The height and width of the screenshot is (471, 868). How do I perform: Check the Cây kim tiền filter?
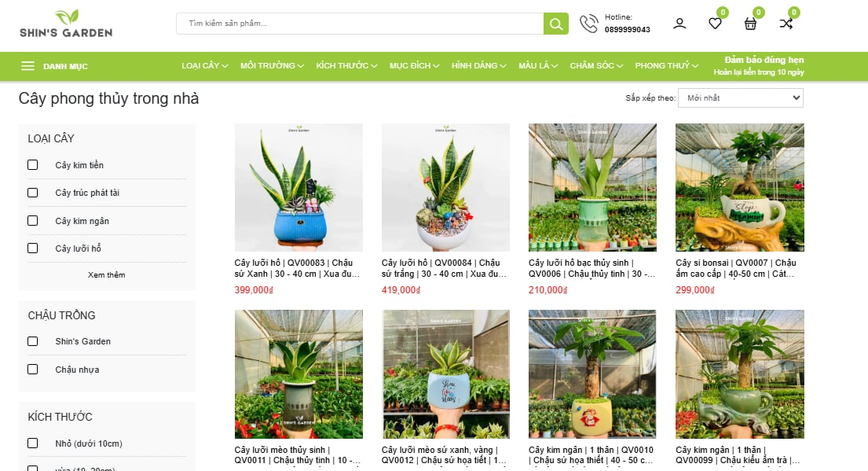(33, 164)
